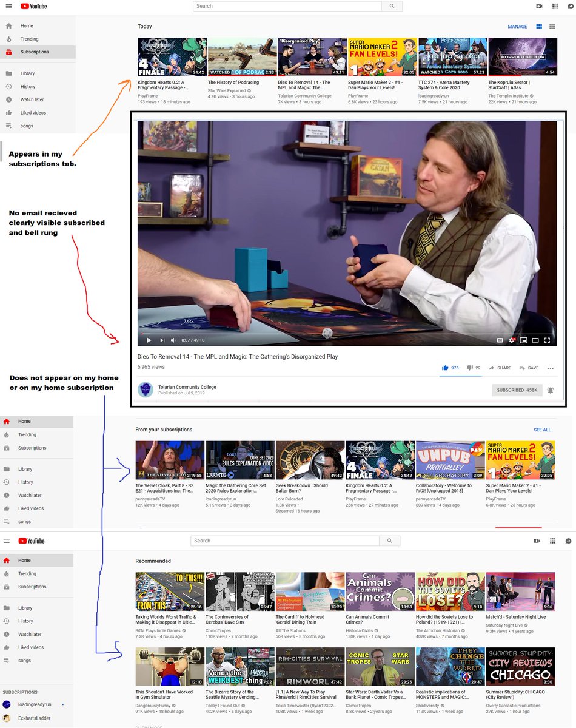This screenshot has width=576, height=728.
Task: Open the Geek Breakdown Baltar Burn thumbnail
Action: click(310, 460)
